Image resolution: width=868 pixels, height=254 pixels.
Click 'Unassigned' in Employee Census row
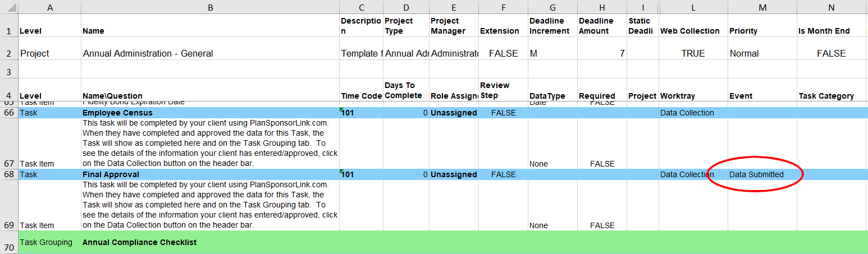(x=454, y=113)
